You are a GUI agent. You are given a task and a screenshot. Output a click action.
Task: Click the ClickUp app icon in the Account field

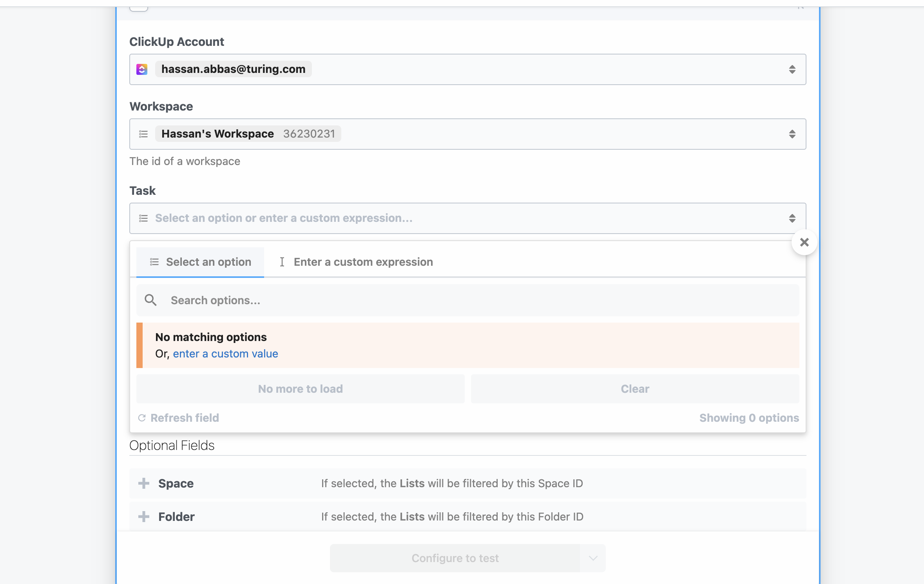tap(143, 69)
